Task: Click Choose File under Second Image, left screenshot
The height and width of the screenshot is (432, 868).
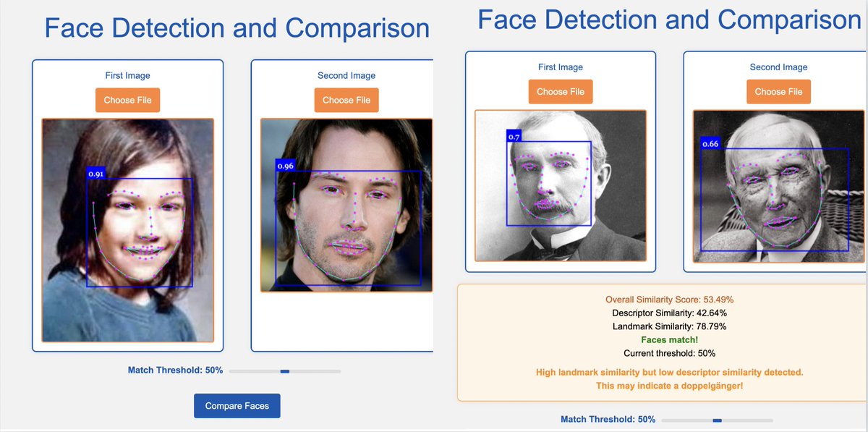Action: 346,100
